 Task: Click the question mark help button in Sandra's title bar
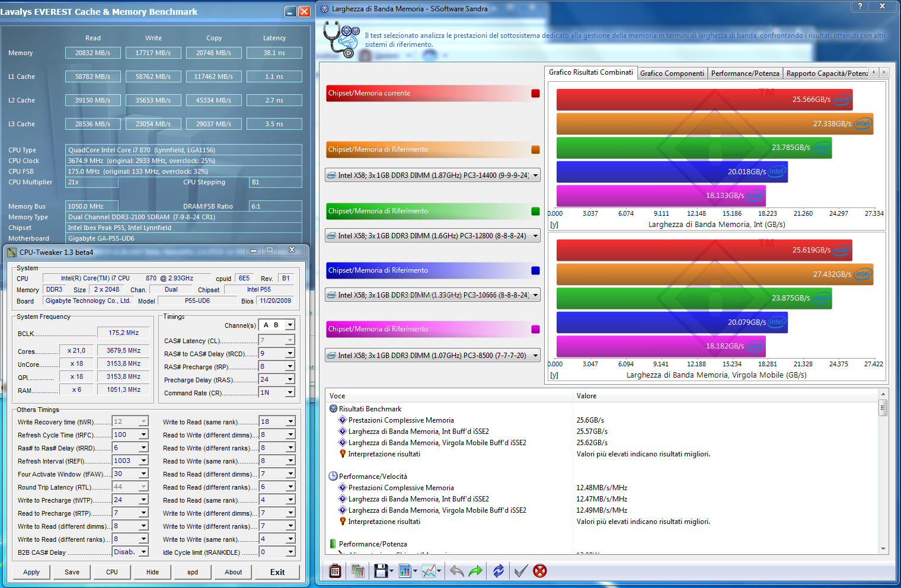(x=860, y=6)
